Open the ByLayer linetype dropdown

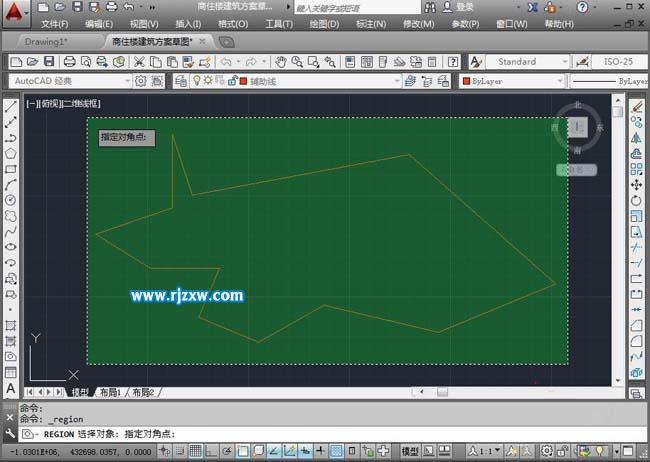click(610, 81)
